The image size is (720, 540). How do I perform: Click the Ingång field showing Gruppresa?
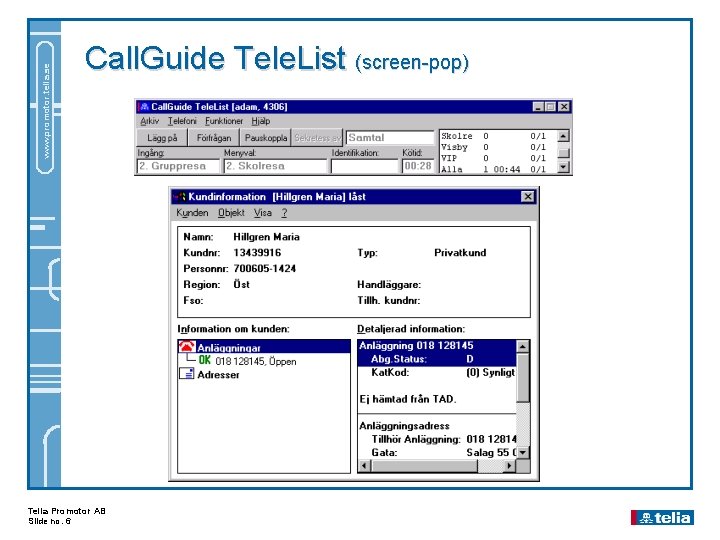[178, 166]
